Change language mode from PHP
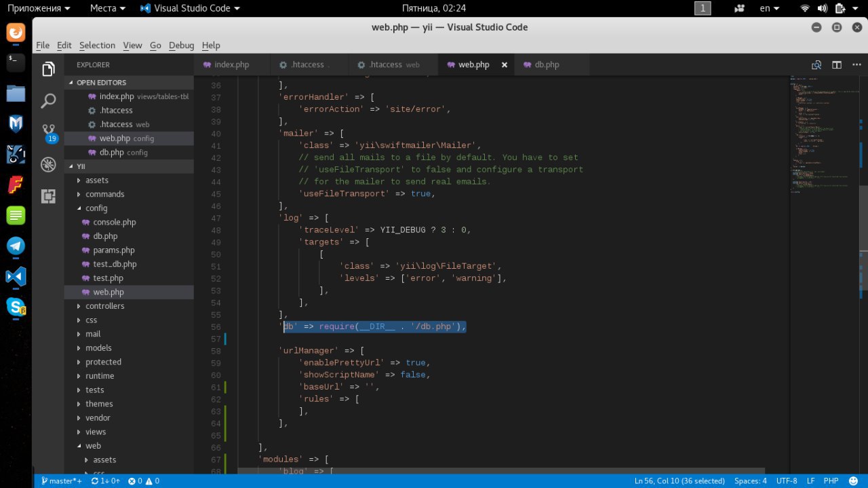 (831, 481)
